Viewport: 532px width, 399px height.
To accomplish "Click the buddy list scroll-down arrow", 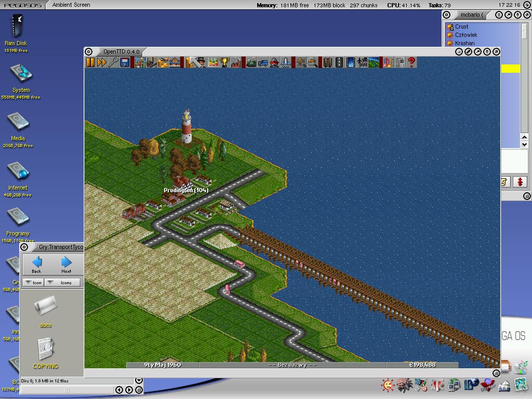I will click(525, 144).
